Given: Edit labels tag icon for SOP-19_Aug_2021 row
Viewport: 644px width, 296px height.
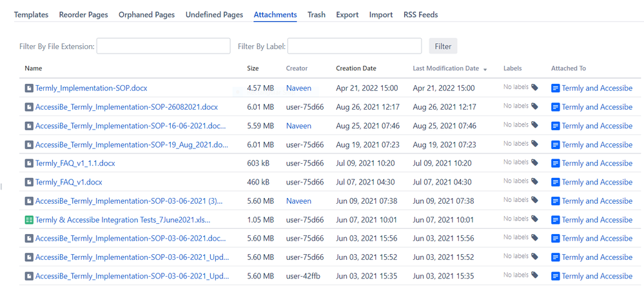Looking at the screenshot, I should (534, 143).
